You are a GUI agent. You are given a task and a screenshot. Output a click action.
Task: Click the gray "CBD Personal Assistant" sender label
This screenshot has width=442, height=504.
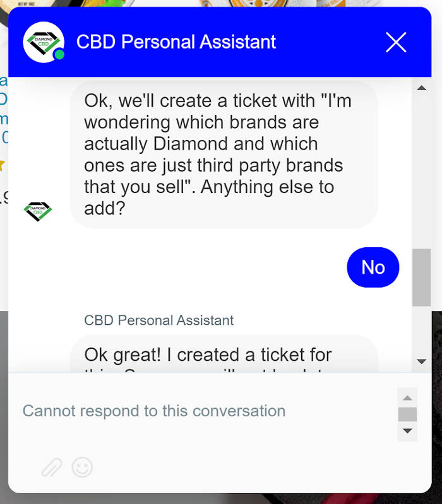pyautogui.click(x=159, y=320)
